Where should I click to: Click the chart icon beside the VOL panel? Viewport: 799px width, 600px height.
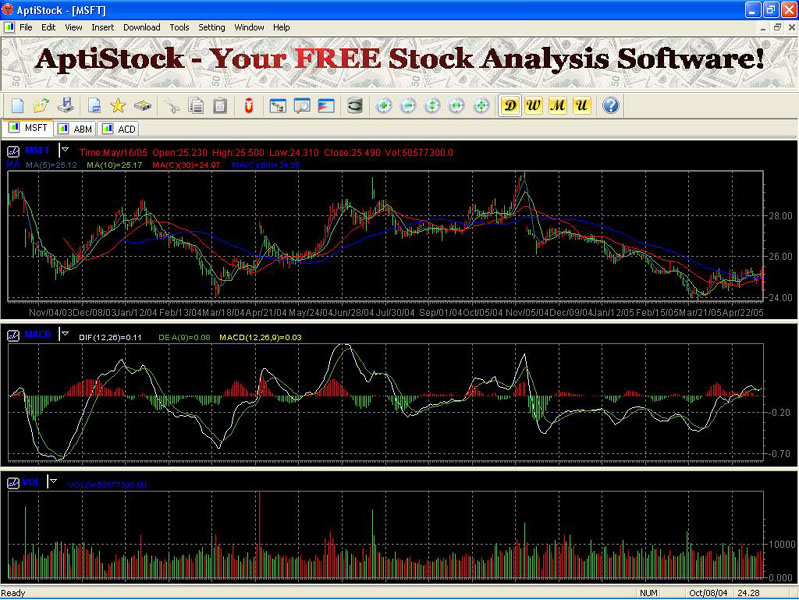pos(13,482)
